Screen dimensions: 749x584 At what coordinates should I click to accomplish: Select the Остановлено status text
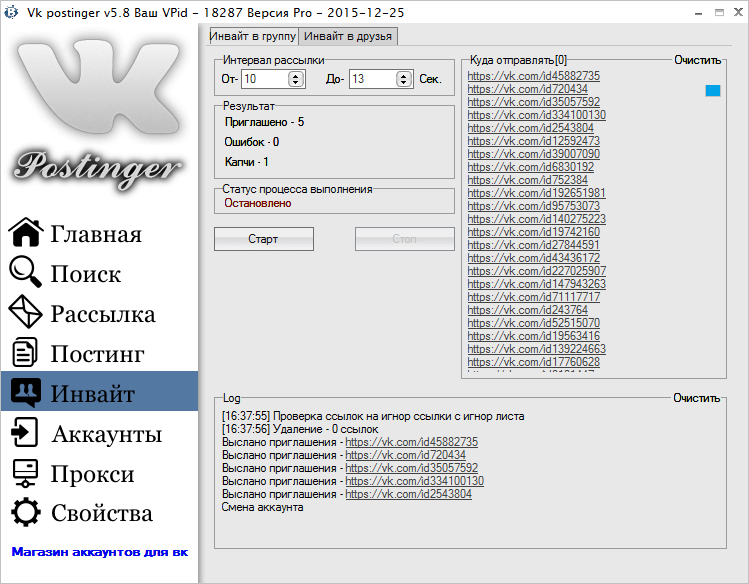click(258, 203)
